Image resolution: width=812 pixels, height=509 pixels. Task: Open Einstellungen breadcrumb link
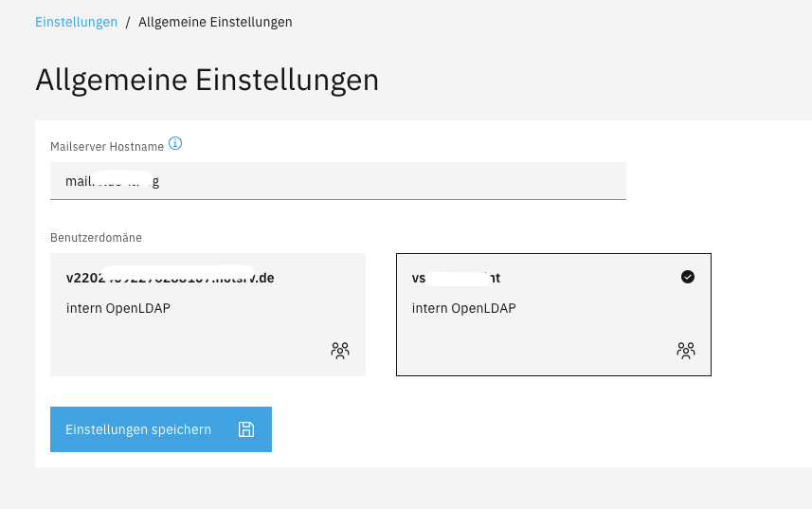pos(76,22)
